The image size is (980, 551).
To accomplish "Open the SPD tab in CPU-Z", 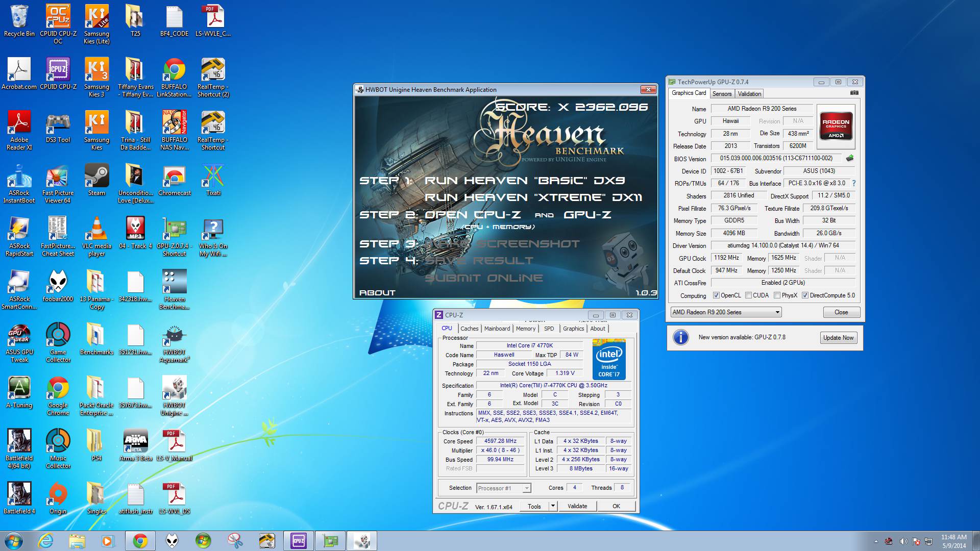I will point(549,329).
